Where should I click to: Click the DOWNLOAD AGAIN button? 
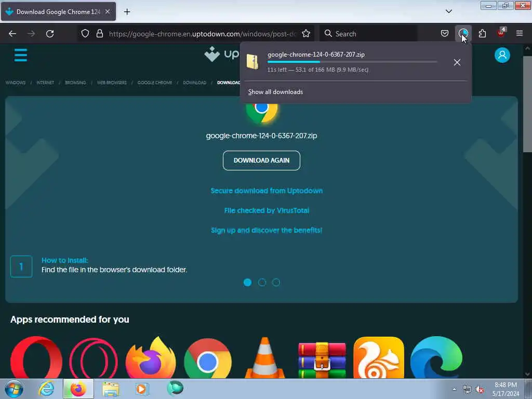click(x=261, y=161)
